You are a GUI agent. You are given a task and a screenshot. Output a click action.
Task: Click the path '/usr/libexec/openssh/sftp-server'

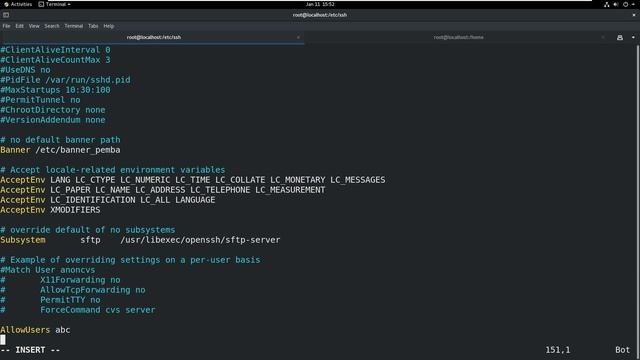pyautogui.click(x=200, y=240)
